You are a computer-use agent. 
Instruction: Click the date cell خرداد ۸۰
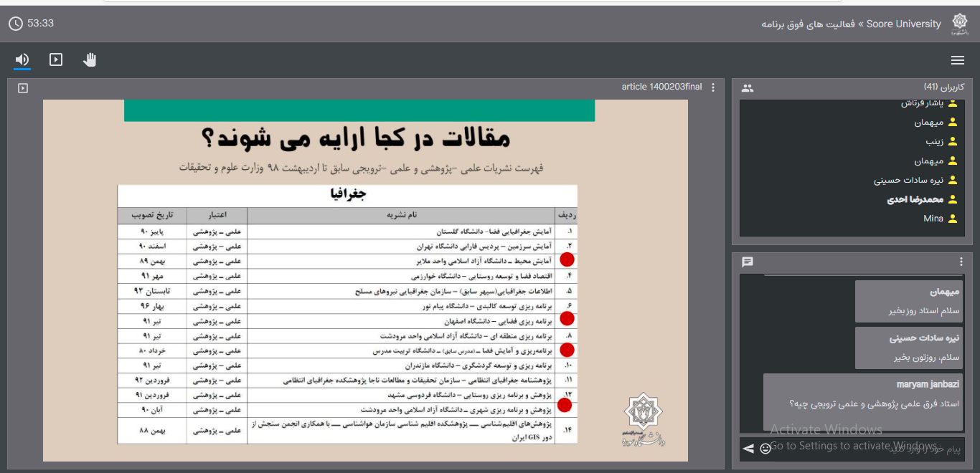click(x=153, y=350)
